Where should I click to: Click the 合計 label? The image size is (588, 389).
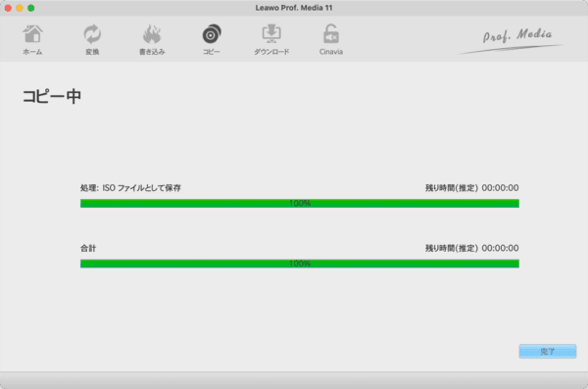click(x=88, y=248)
